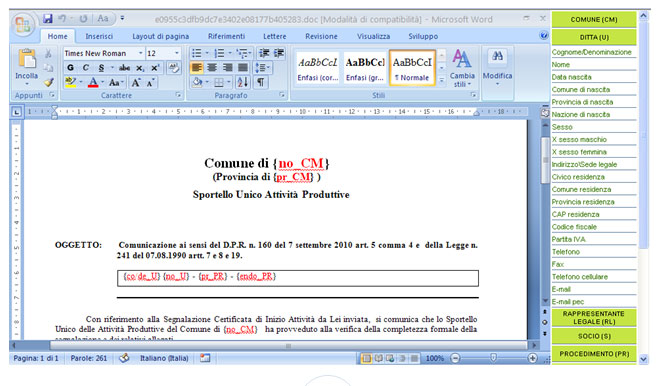Toggle center text alignment
Viewport: 662px width, 386px height.
click(x=212, y=68)
